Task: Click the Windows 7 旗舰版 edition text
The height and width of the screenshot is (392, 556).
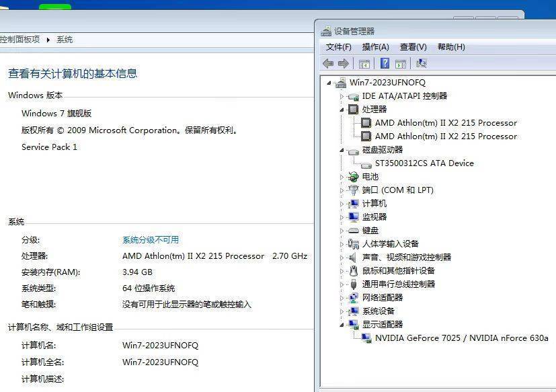Action: (x=56, y=114)
